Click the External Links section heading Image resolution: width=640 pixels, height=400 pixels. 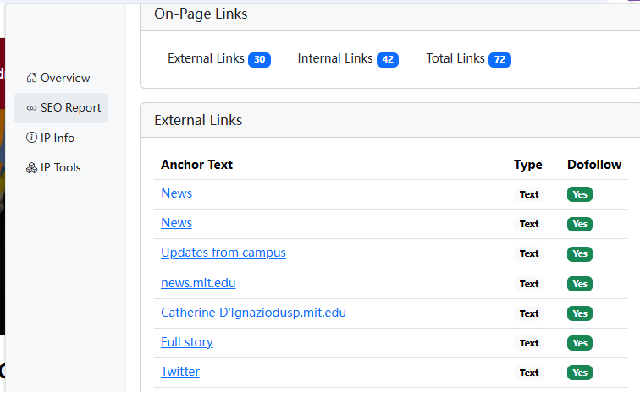(x=198, y=120)
